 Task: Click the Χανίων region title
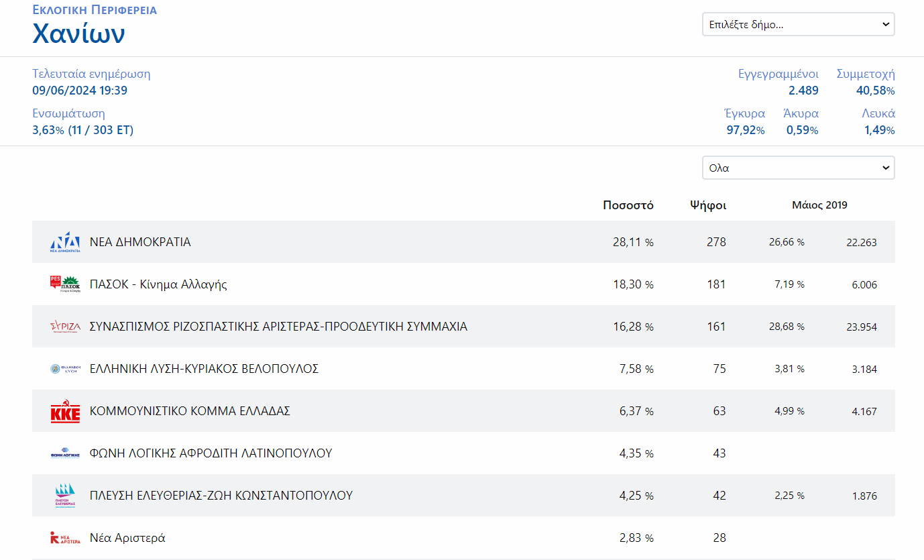(x=78, y=34)
